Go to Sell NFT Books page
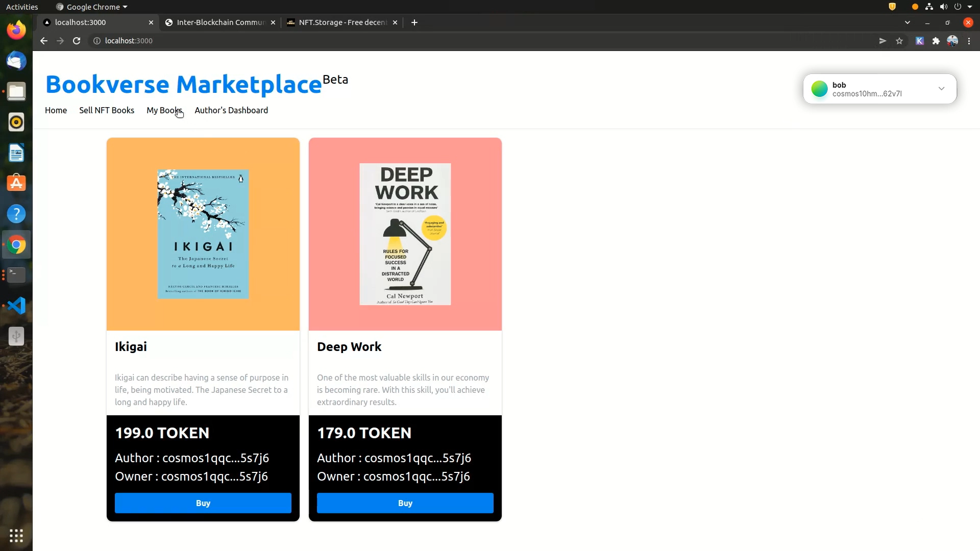 click(x=107, y=110)
